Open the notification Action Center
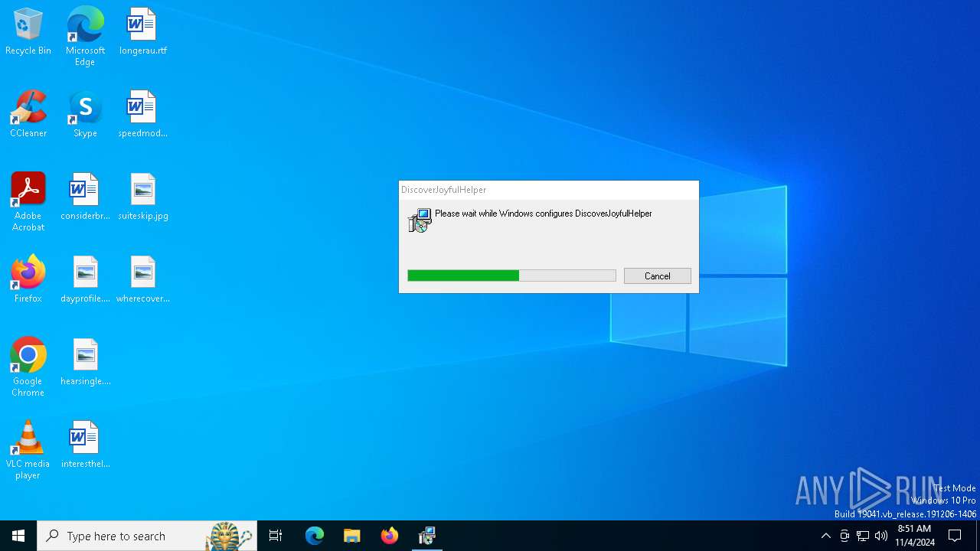The image size is (980, 551). pos(955,536)
